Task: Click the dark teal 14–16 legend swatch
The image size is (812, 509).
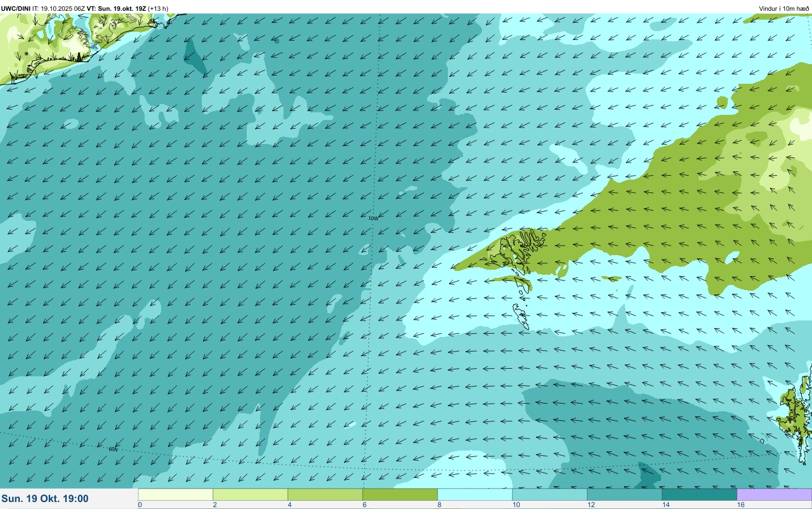Action: 700,494
